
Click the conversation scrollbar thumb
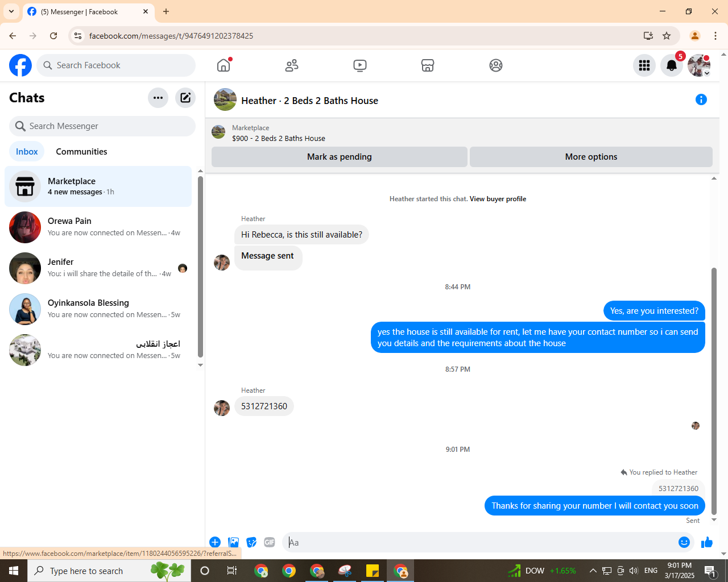pos(714,391)
